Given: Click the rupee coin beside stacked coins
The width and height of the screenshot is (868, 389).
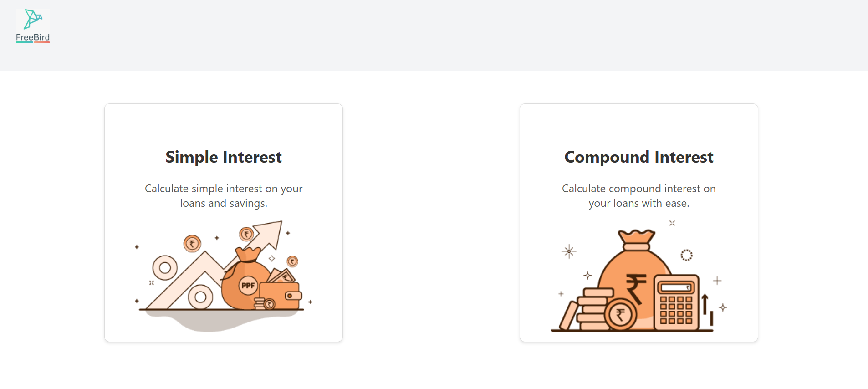Looking at the screenshot, I should point(620,314).
